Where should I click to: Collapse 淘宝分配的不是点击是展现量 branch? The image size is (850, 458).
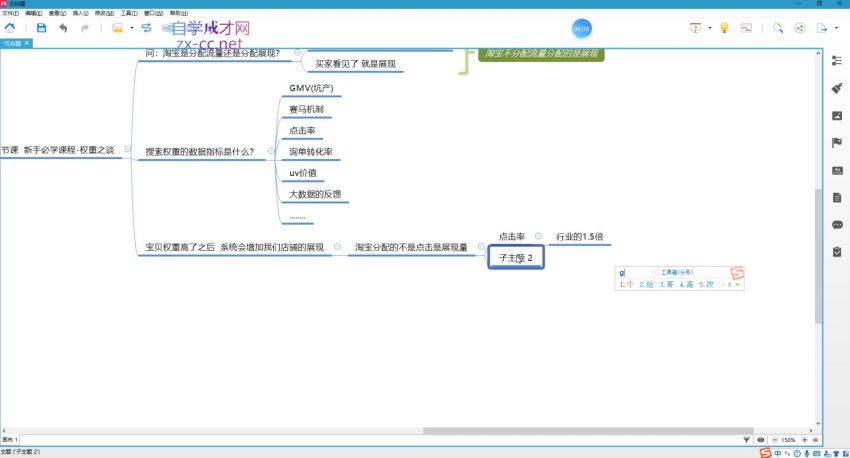click(x=481, y=247)
